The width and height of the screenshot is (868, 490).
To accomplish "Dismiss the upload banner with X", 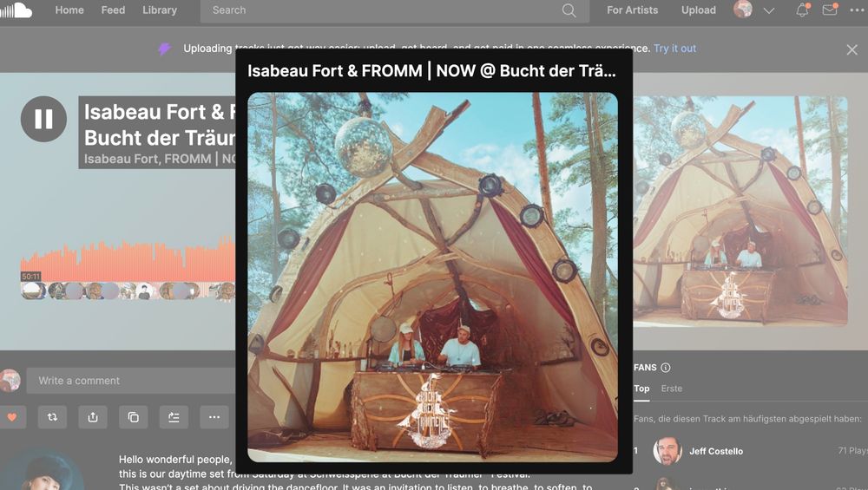I will coord(852,49).
